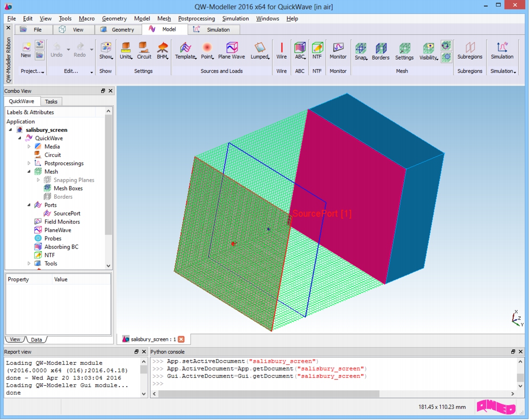Screen dimensions: 529x420
Task: Expand the Snapping Planes node
Action: 38,180
